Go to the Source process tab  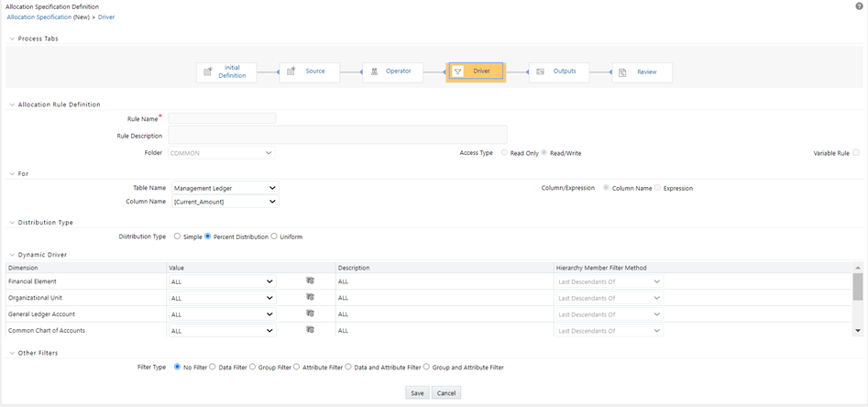point(310,72)
